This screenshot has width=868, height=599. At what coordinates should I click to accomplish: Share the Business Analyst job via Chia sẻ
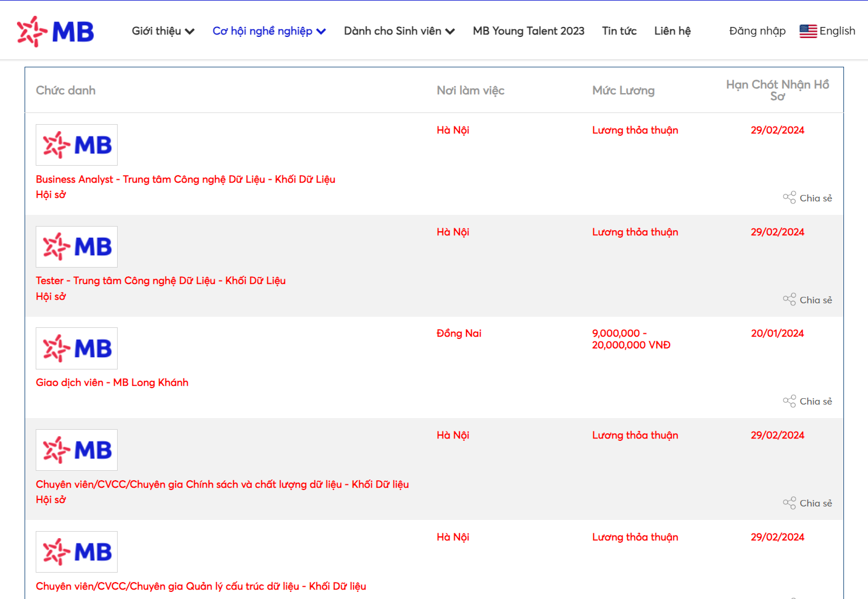click(807, 198)
